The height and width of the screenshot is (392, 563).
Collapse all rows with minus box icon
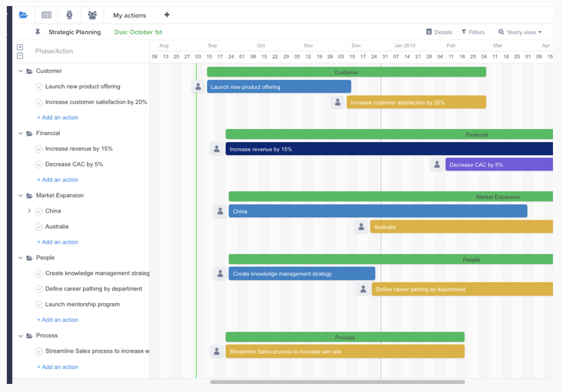[20, 56]
